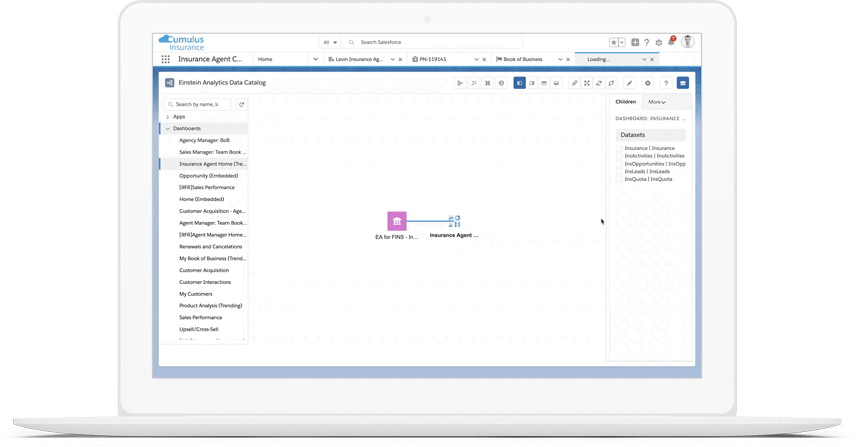
Task: Click the Einstein Analytics Data Catalog icon
Action: coord(169,83)
